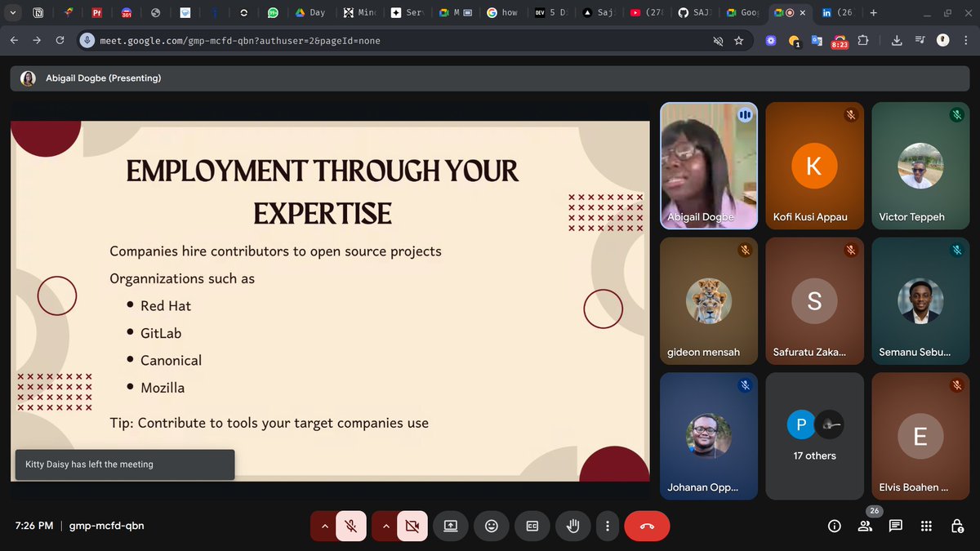The height and width of the screenshot is (551, 980).
Task: Go forward with browser forward arrow
Action: click(x=37, y=40)
